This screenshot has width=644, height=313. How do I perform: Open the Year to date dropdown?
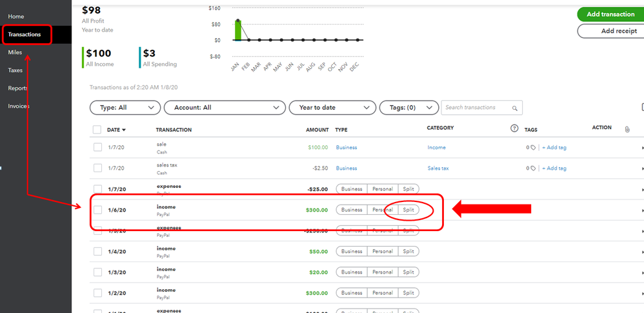click(332, 108)
